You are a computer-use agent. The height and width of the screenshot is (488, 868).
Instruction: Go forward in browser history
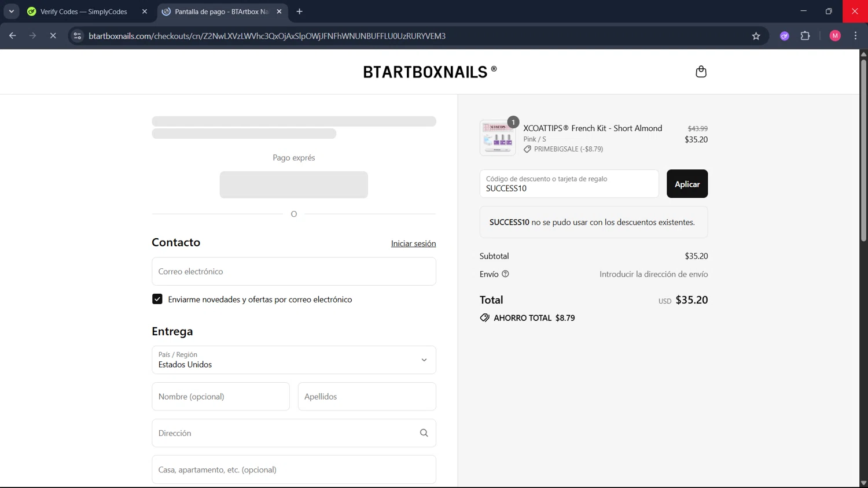(32, 36)
